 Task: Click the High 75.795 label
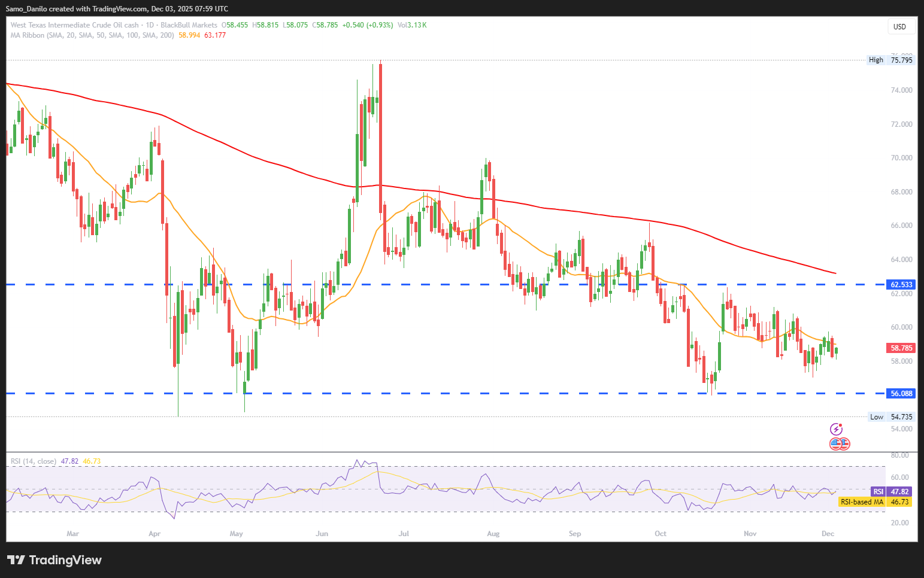coord(891,60)
